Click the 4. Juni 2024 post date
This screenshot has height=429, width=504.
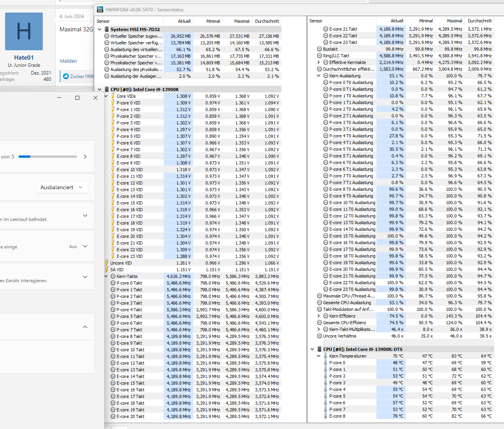pos(71,16)
